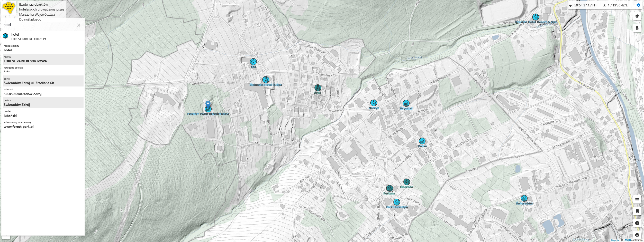Screen dimensions: 644x242
Task: Open the map layers panel
Action: click(x=637, y=16)
